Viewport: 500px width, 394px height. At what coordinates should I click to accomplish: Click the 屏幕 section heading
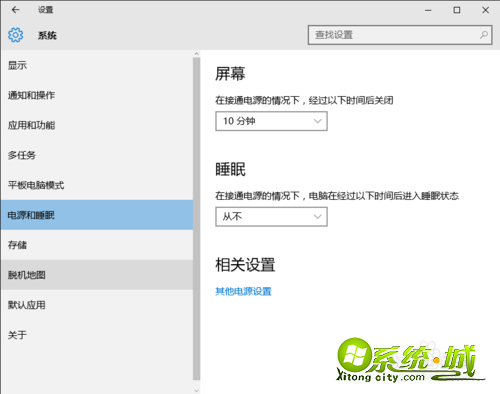230,74
